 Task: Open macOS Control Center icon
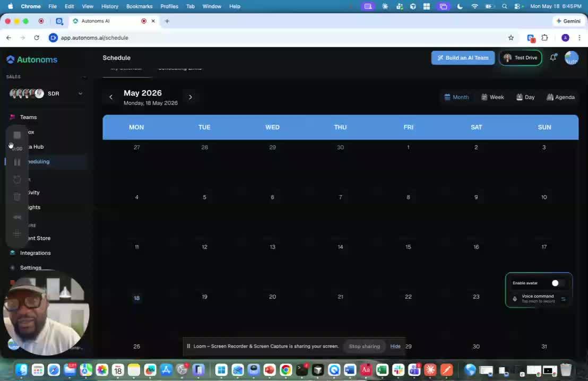pyautogui.click(x=518, y=6)
